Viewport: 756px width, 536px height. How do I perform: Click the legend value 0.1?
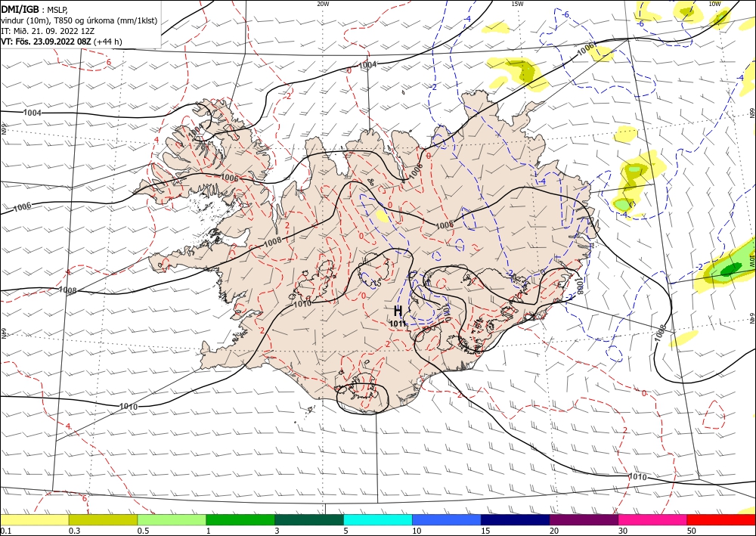click(x=5, y=531)
